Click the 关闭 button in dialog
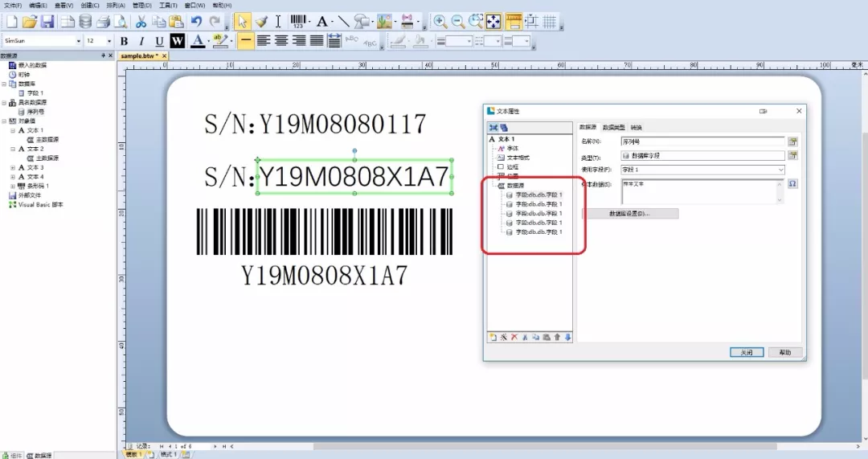 point(746,352)
